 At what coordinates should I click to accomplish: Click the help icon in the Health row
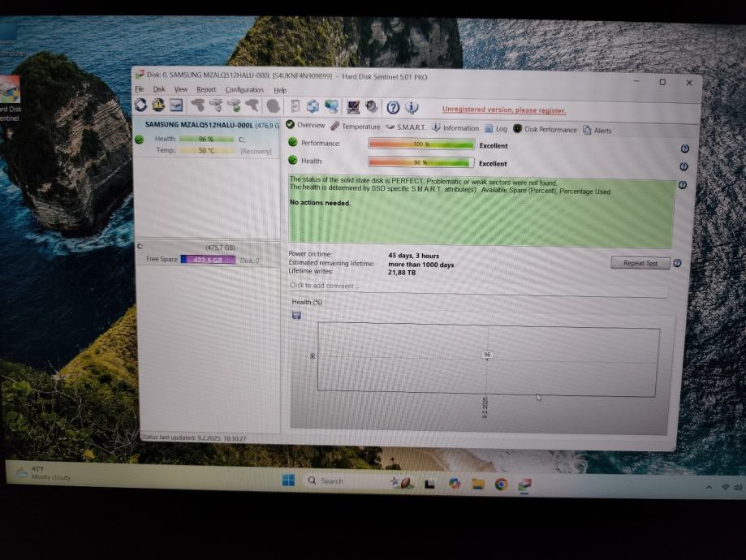pos(683,166)
